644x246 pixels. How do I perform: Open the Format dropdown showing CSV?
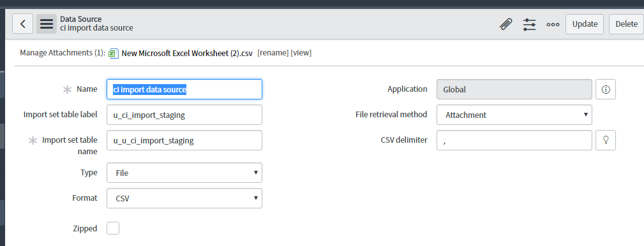[184, 198]
